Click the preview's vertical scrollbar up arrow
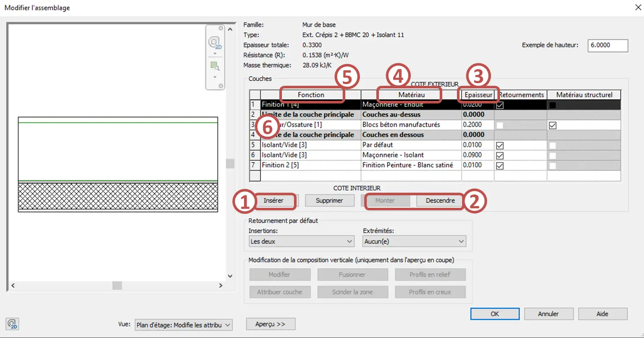 point(230,29)
